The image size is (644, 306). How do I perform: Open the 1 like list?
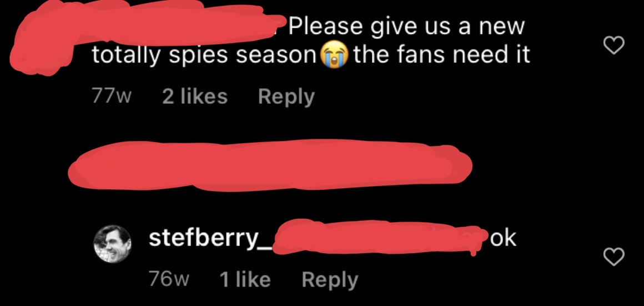245,280
